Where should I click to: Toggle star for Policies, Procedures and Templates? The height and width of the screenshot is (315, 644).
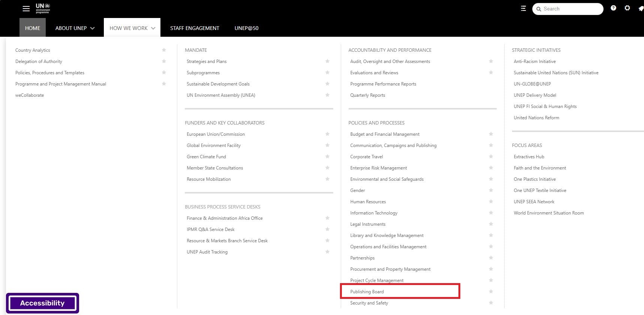pos(164,72)
